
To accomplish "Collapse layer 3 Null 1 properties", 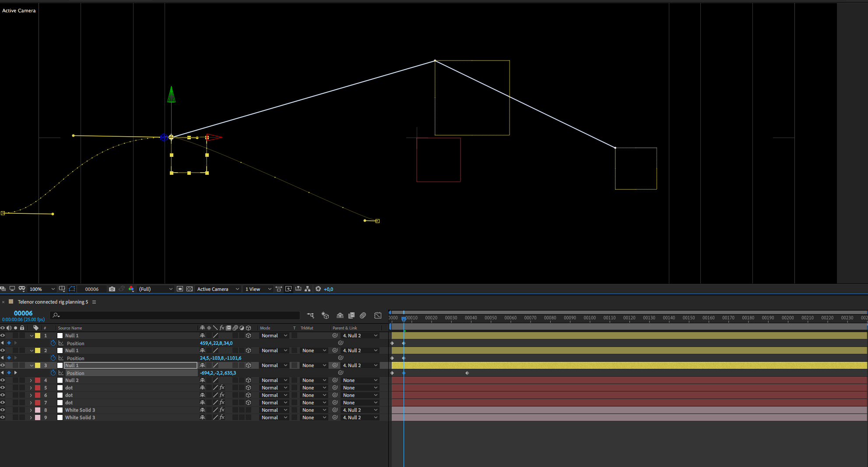I will point(32,365).
